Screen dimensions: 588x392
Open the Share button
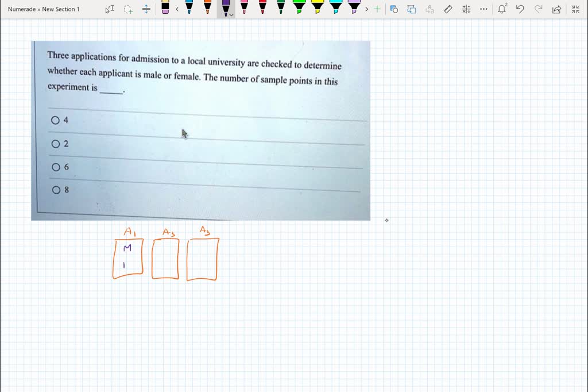coord(556,9)
